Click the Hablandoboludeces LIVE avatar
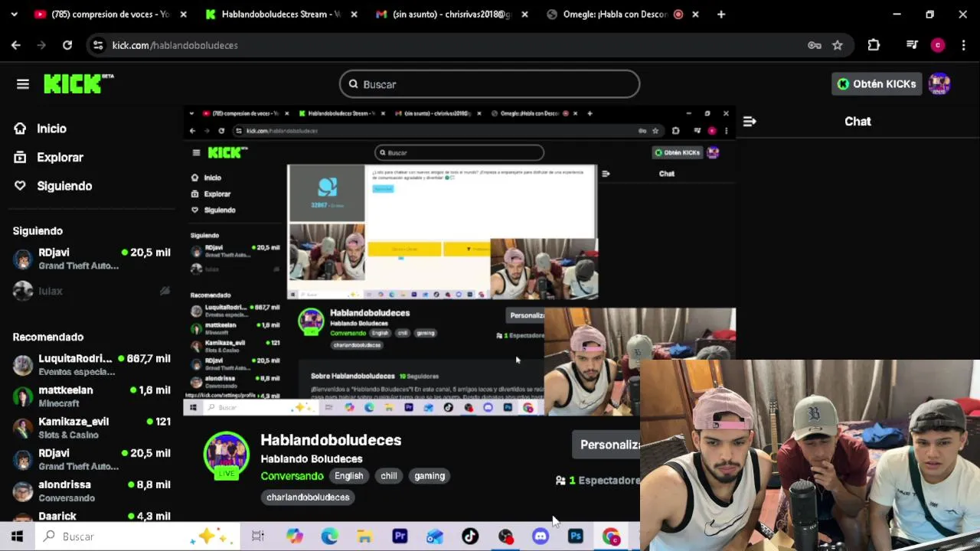Viewport: 980px width, 551px height. coord(226,455)
